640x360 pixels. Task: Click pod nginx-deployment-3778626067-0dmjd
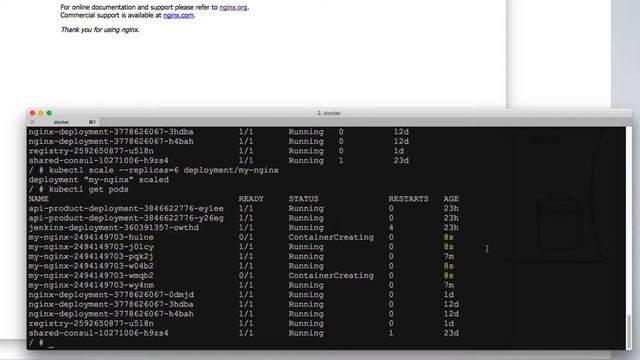click(111, 295)
